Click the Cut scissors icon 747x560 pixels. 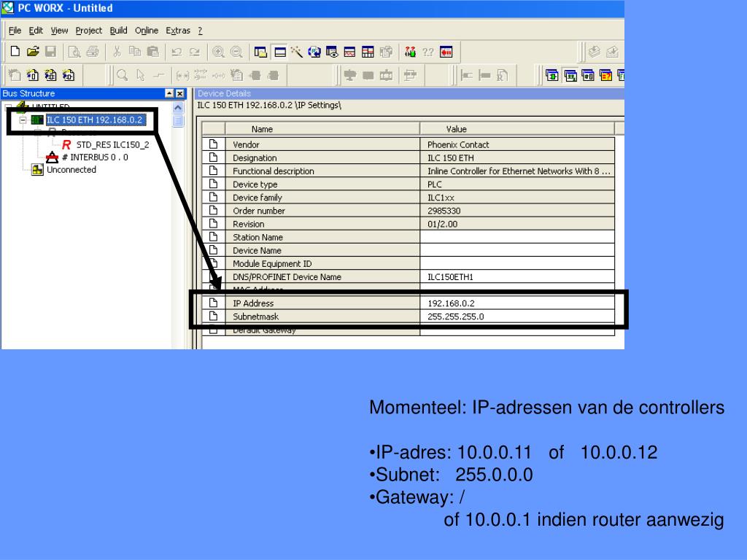pos(117,52)
